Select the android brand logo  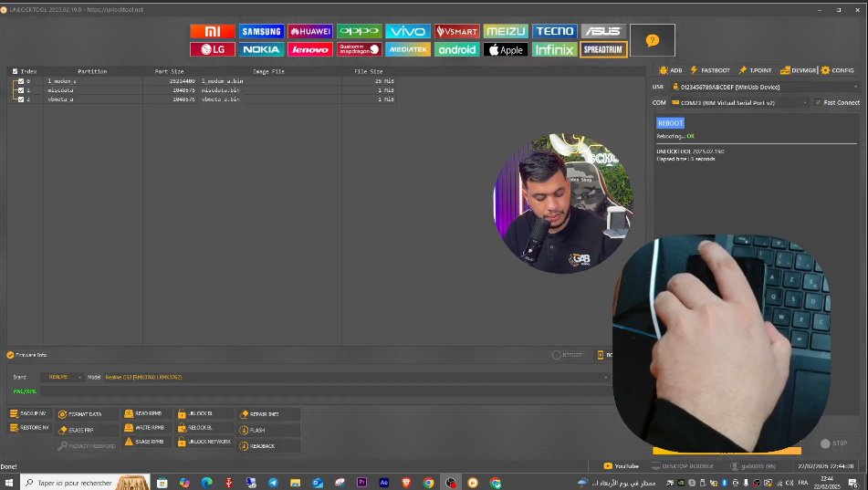coord(456,49)
